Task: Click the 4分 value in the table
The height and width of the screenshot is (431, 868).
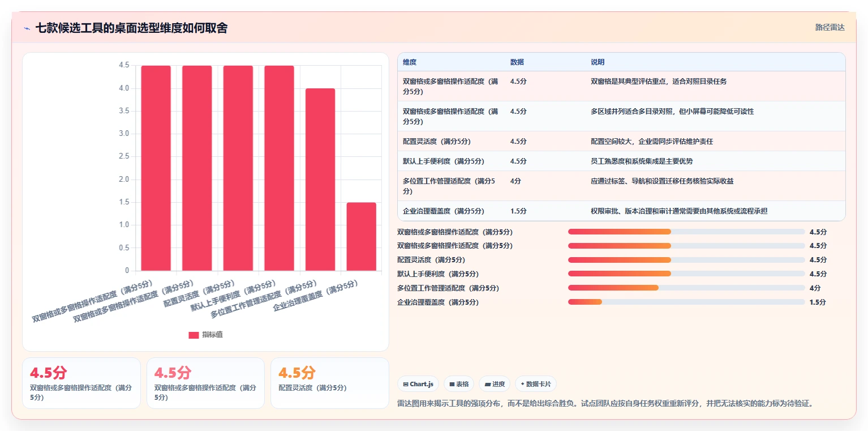Action: pos(515,181)
